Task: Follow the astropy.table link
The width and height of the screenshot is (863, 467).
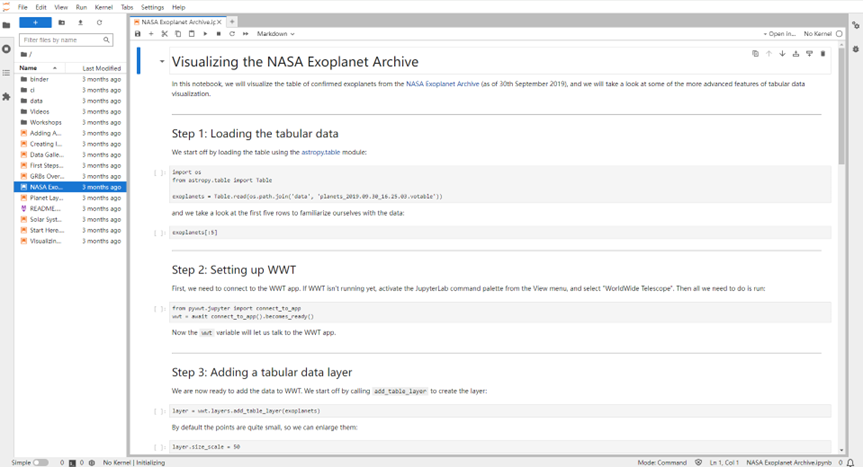Action: click(x=320, y=152)
